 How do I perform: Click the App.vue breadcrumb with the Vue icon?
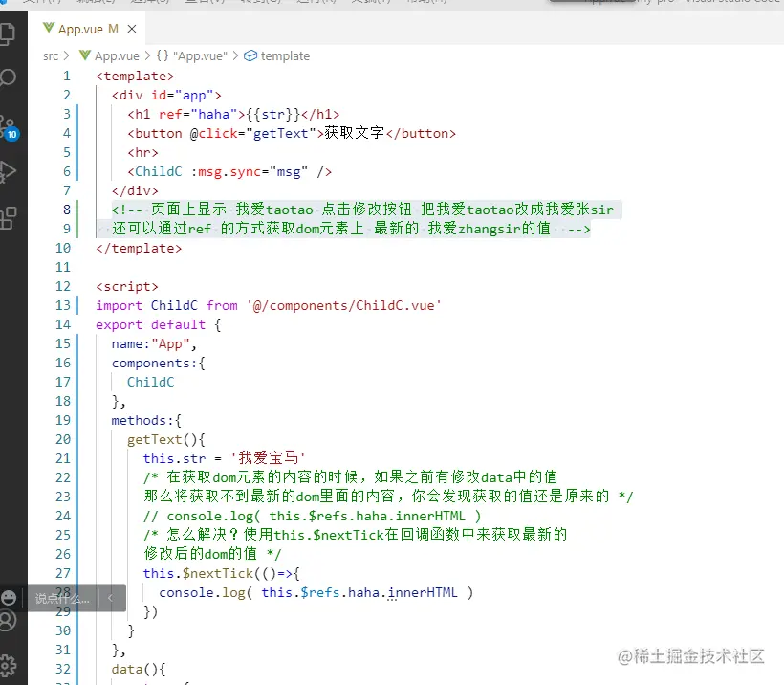[x=109, y=56]
